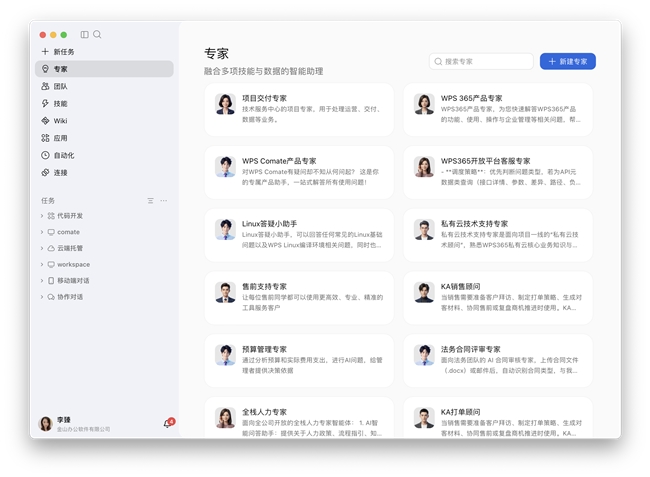650x477 pixels.
Task: Open the 自动化 section
Action: tap(104, 155)
